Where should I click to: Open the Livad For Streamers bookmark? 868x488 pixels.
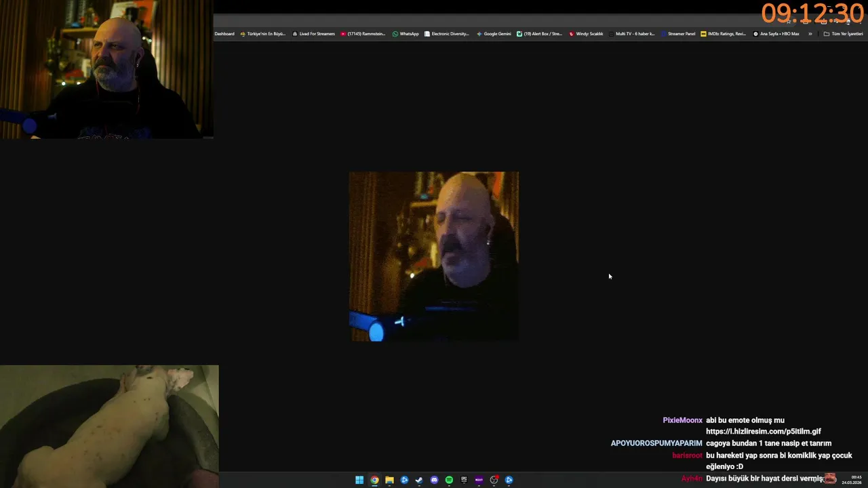tap(313, 34)
